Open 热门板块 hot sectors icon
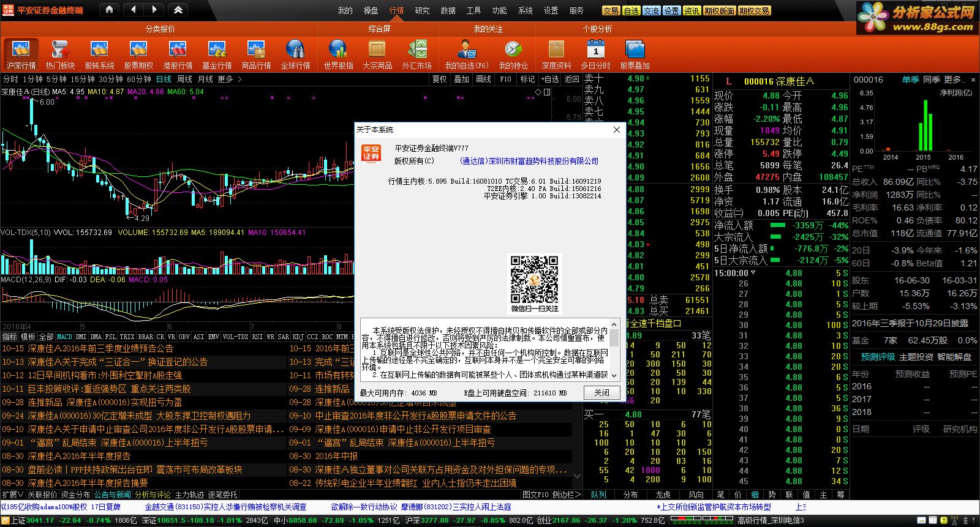The image size is (980, 527). 60,54
